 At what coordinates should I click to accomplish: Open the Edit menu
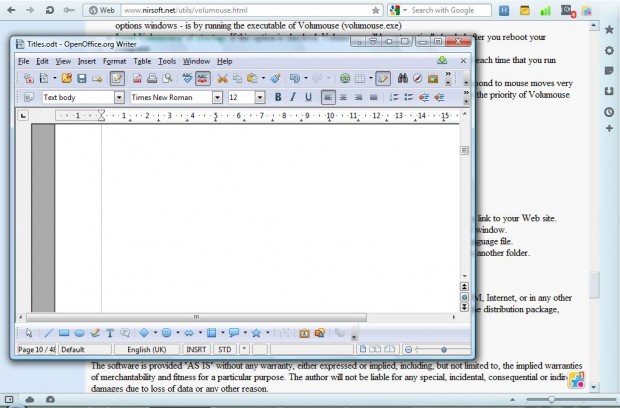pos(42,61)
